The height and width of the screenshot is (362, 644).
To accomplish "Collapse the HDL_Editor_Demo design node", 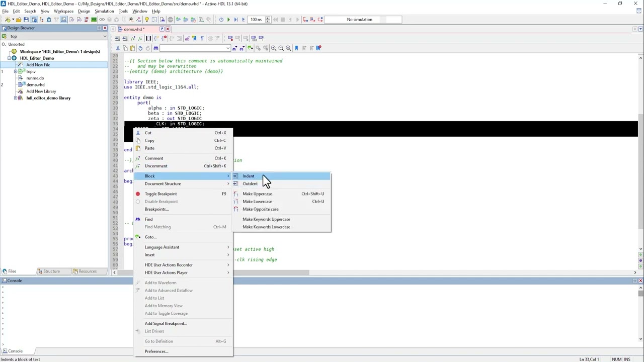I will (9, 58).
